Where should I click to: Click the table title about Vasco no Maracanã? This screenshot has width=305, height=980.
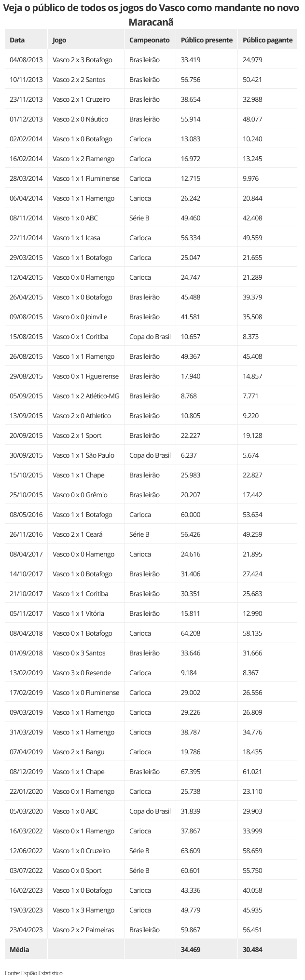(152, 15)
